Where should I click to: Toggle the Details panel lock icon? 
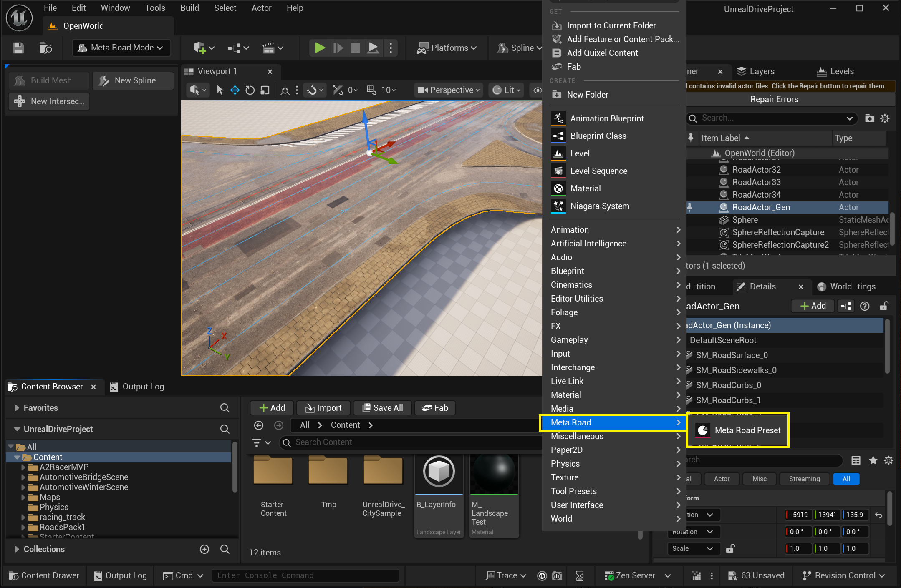[x=883, y=306]
